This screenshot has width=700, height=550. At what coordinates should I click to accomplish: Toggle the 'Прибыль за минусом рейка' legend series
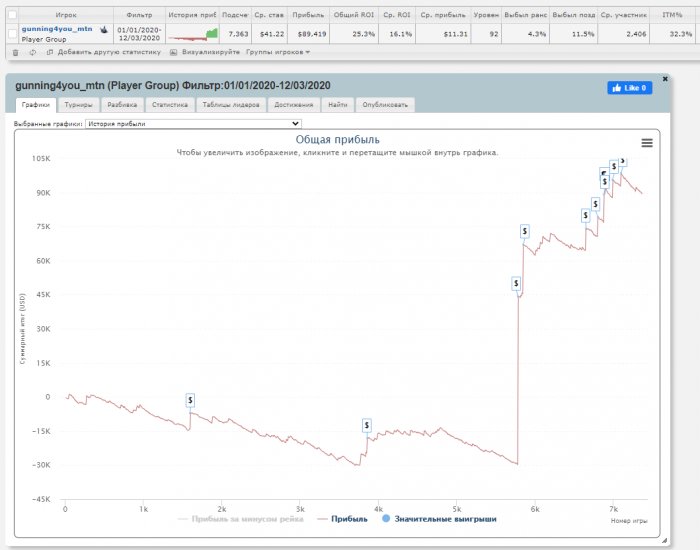[242, 519]
